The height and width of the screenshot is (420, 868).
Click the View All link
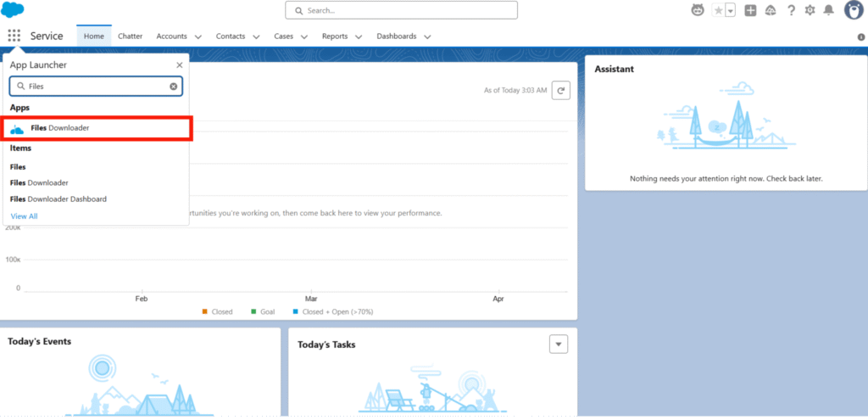click(x=25, y=216)
